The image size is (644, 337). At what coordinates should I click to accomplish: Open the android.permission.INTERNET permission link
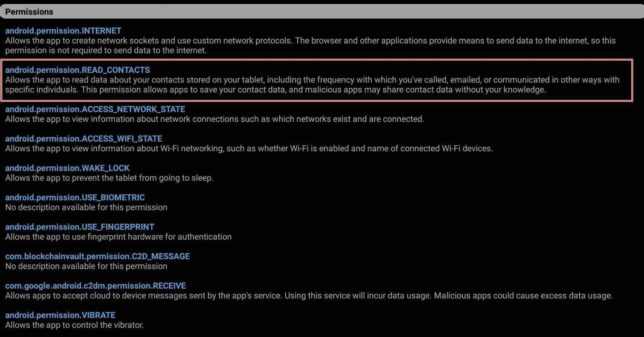[63, 30]
